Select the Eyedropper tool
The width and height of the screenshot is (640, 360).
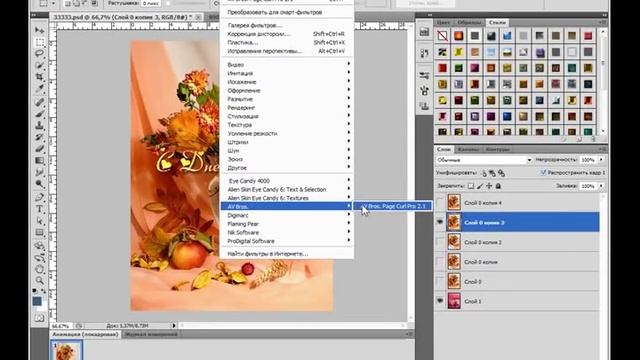[x=40, y=88]
